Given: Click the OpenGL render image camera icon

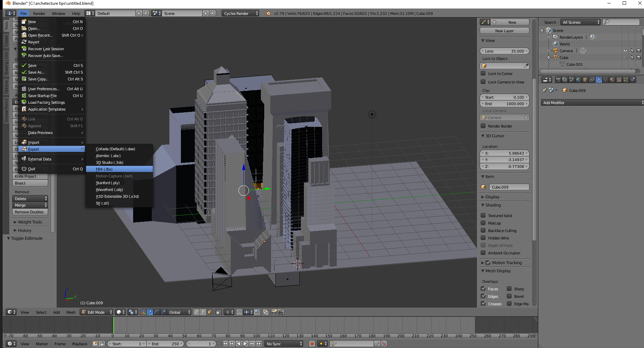Looking at the screenshot, I should click(x=274, y=312).
